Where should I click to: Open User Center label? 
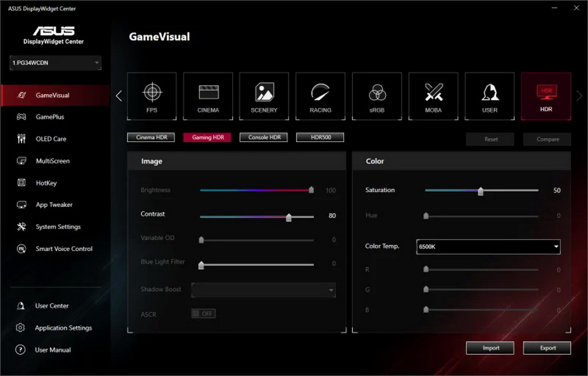52,306
